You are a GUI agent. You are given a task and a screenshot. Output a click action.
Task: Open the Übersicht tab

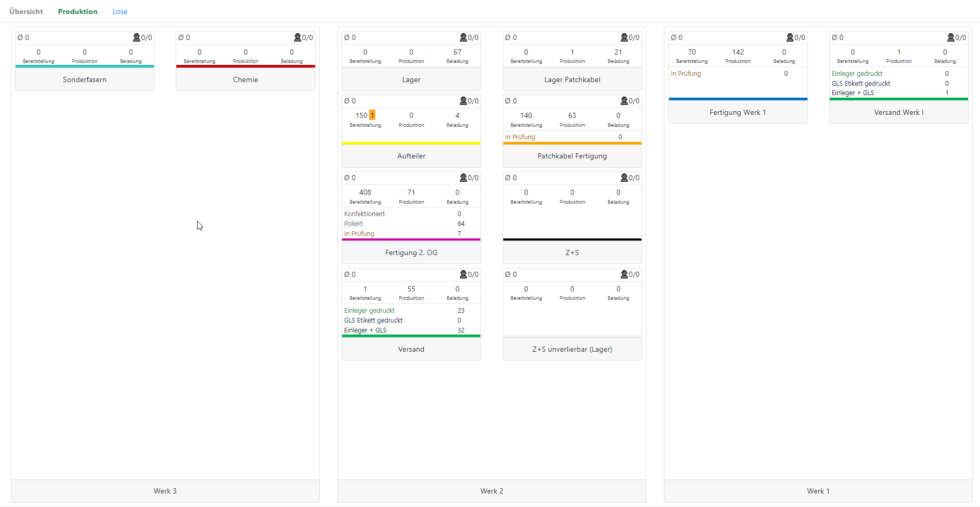[26, 11]
